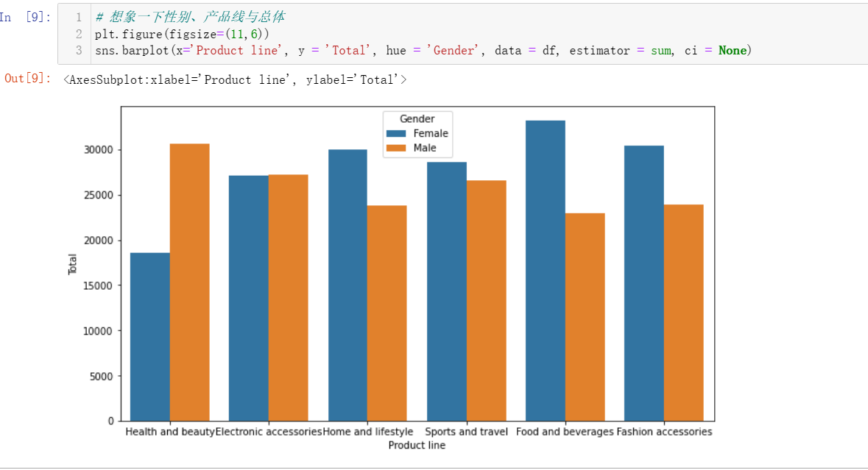
Task: Click the Female bar for Food and beverages
Action: pos(546,271)
